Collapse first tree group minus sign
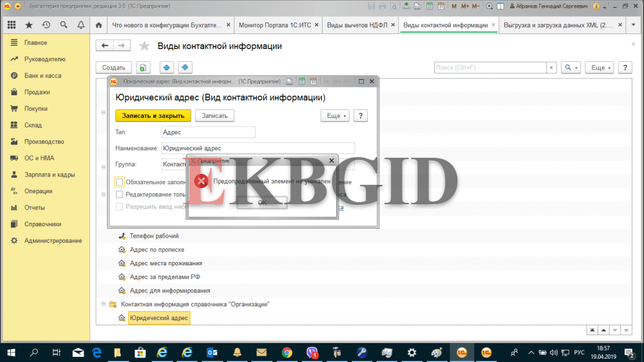The image size is (644, 362). 104,112
